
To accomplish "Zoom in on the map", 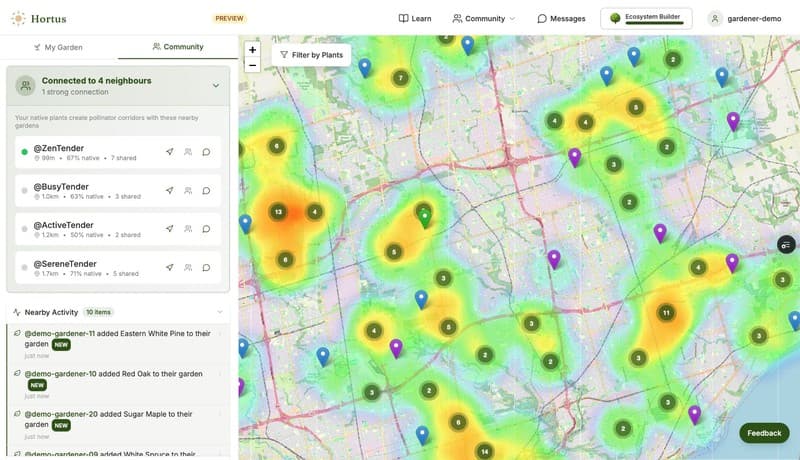I will point(253,50).
